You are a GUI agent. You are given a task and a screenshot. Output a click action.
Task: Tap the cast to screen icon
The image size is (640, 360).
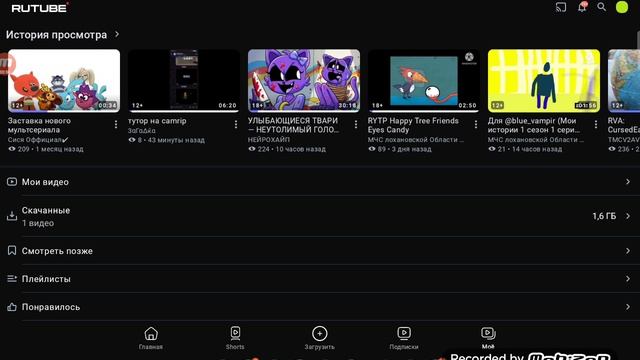[561, 7]
